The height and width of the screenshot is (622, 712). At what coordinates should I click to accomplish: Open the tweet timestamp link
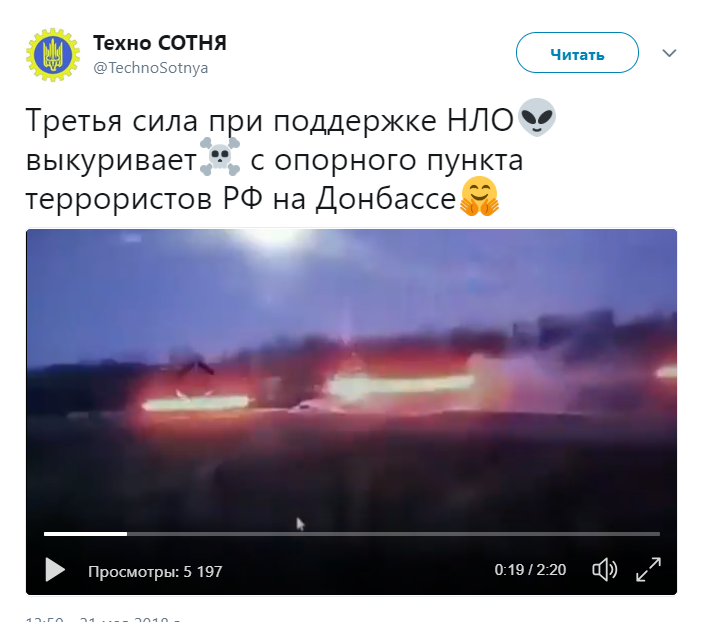(103, 618)
